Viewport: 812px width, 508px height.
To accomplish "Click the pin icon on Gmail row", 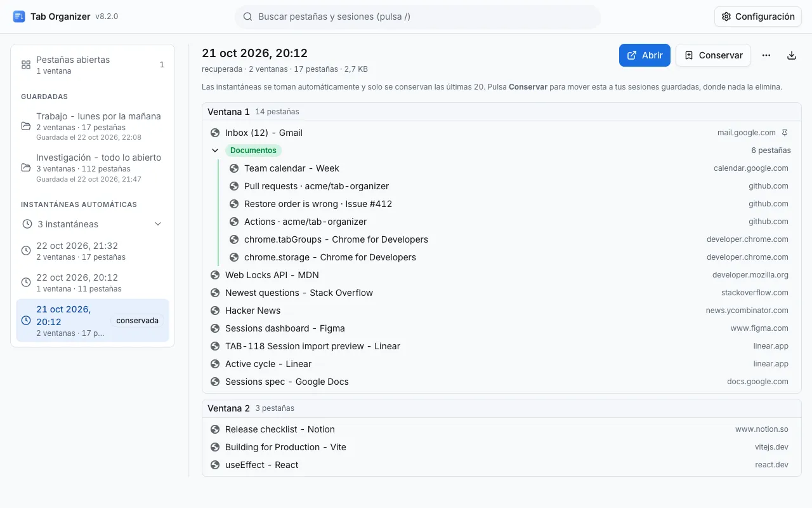I will pos(785,133).
